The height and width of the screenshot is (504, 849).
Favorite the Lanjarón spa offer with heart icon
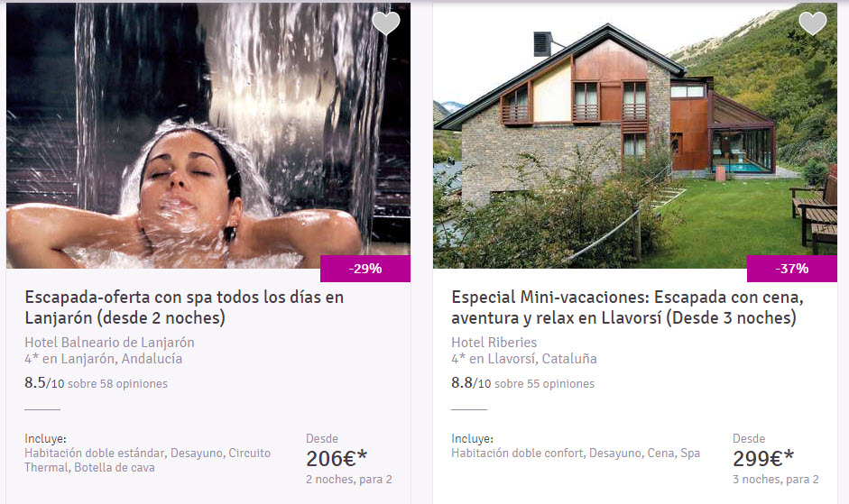click(x=386, y=23)
